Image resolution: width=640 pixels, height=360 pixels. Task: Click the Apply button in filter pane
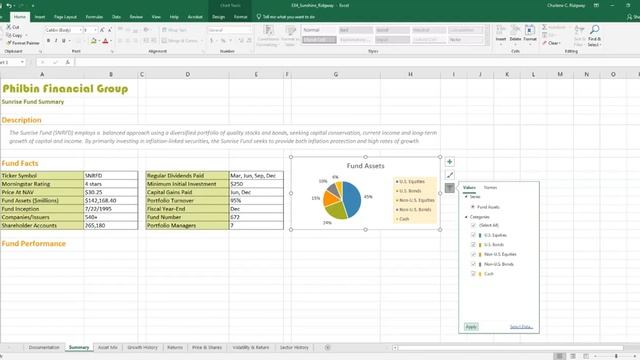click(471, 327)
